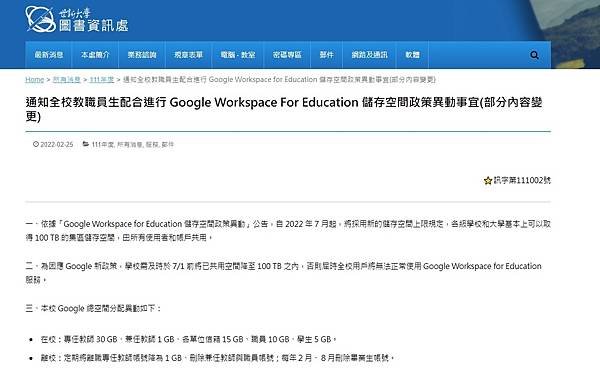Click the folder icon before the category list
600x378 pixels.
[x=86, y=144]
